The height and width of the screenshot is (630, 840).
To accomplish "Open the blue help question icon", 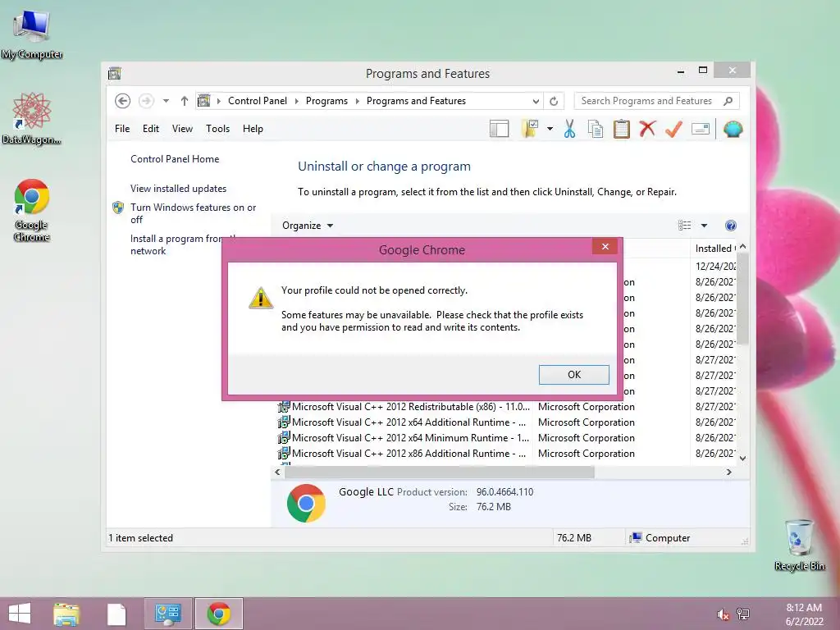I will (731, 226).
